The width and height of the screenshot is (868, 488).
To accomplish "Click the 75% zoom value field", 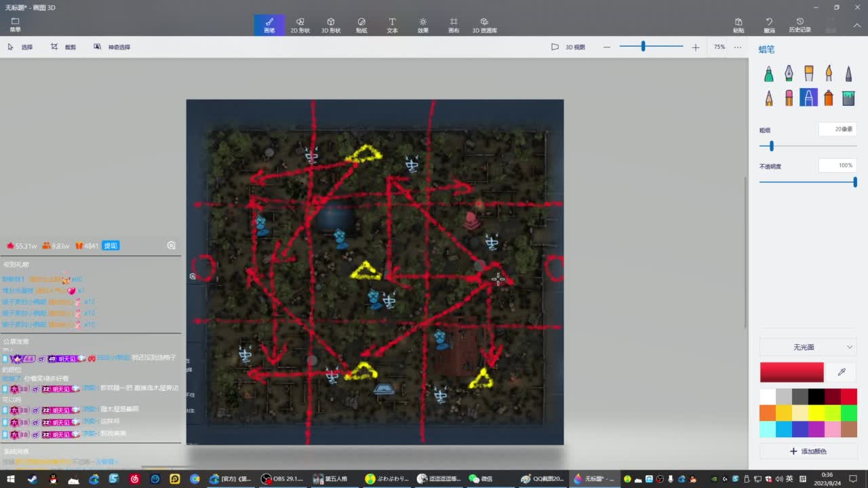I will coord(719,47).
